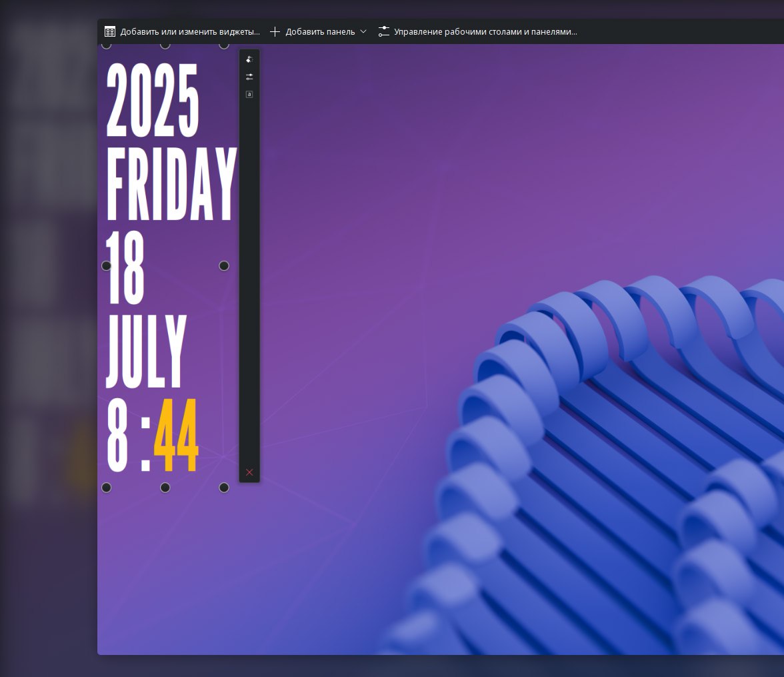Click the right-middle resize handle of clock widget
This screenshot has width=784, height=677.
[x=224, y=265]
